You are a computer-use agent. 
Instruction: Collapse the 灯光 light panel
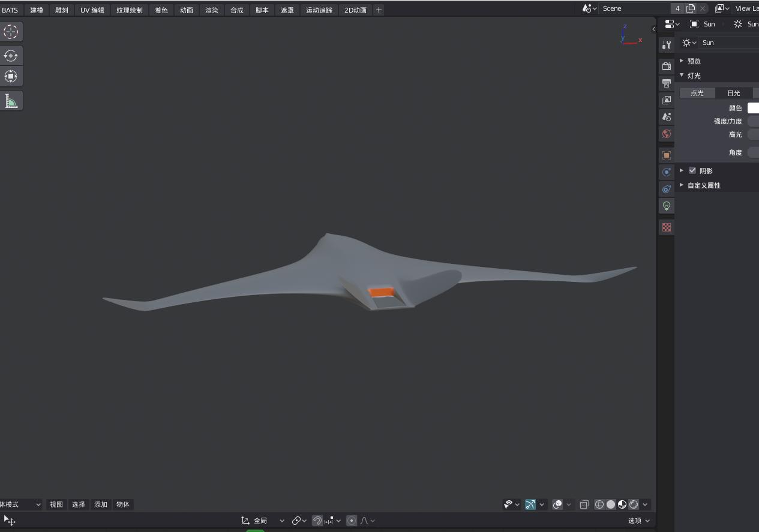(694, 76)
